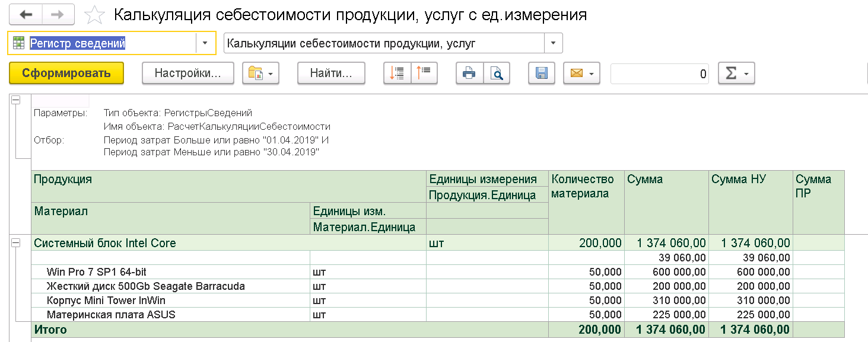
Task: Click the collapse all groups icon
Action: (x=398, y=73)
